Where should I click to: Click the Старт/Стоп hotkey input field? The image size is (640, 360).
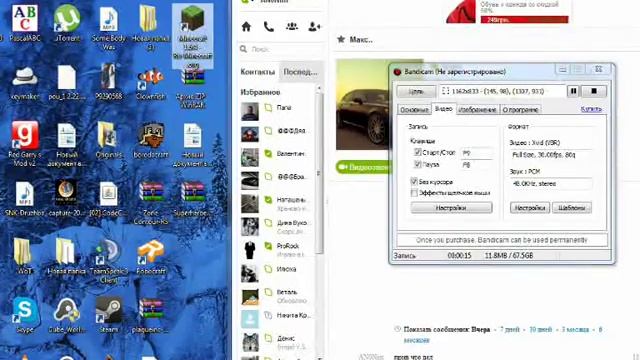[x=476, y=153]
